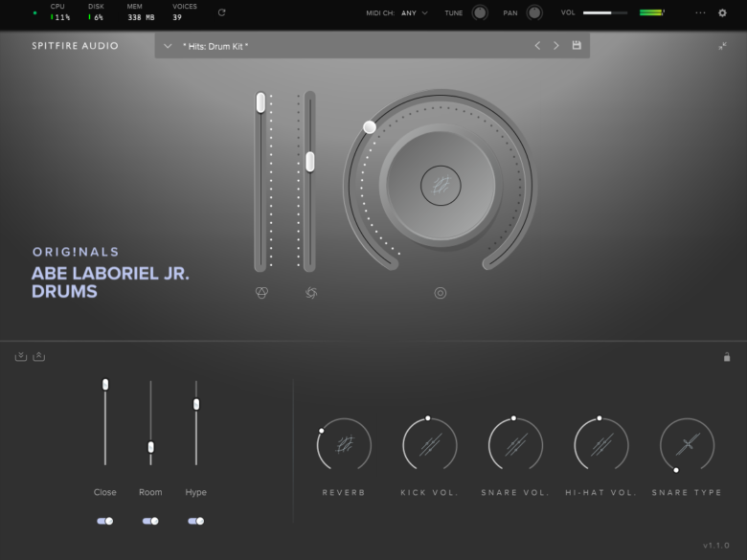
Task: Click the output level meter
Action: click(x=652, y=12)
